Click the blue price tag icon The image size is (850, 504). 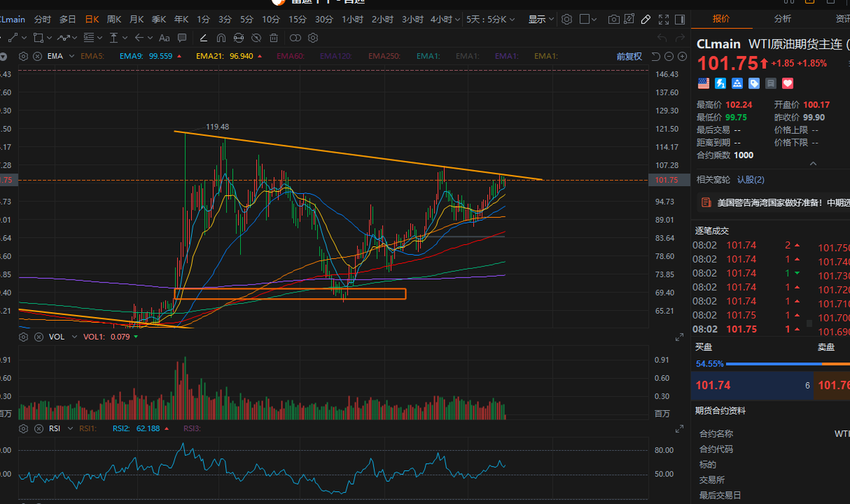[x=754, y=83]
